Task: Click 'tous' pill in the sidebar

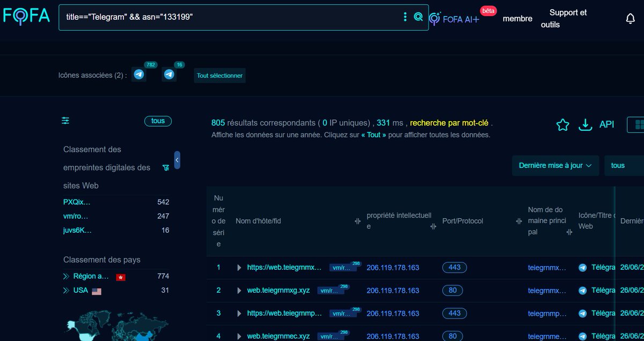Action: 158,121
